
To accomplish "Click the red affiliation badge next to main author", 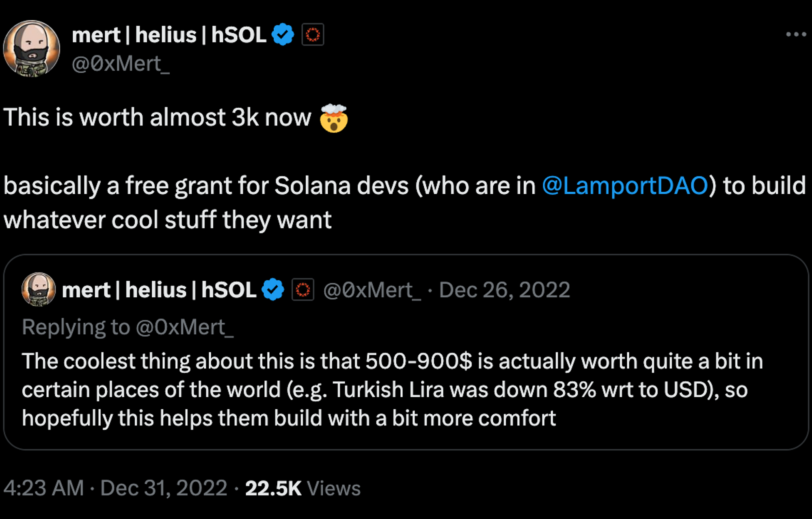I will coord(313,35).
